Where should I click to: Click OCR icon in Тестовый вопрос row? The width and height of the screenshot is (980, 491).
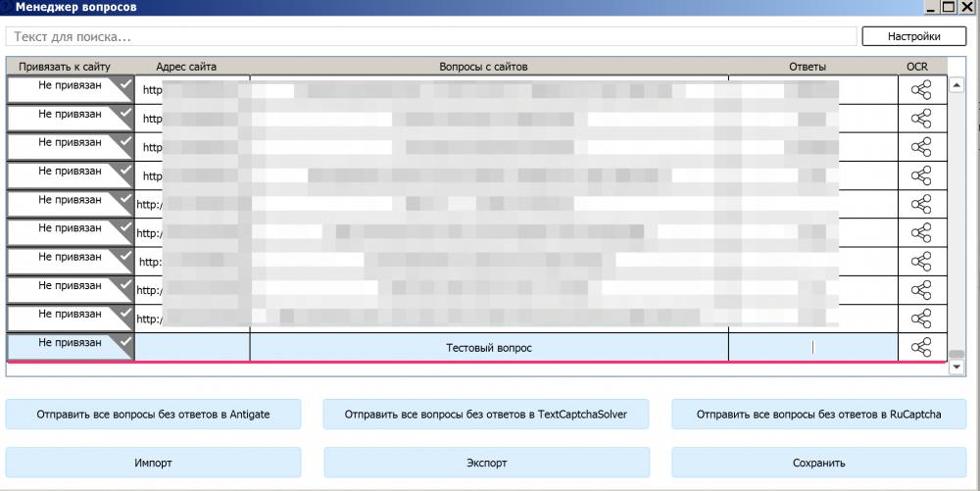[x=921, y=347]
